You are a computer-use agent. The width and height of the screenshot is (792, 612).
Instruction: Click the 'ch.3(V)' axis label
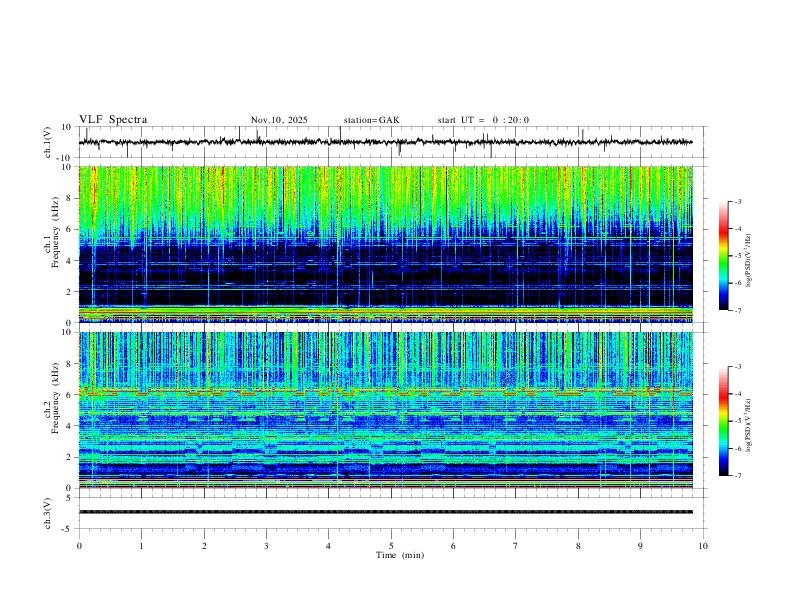pyautogui.click(x=48, y=513)
